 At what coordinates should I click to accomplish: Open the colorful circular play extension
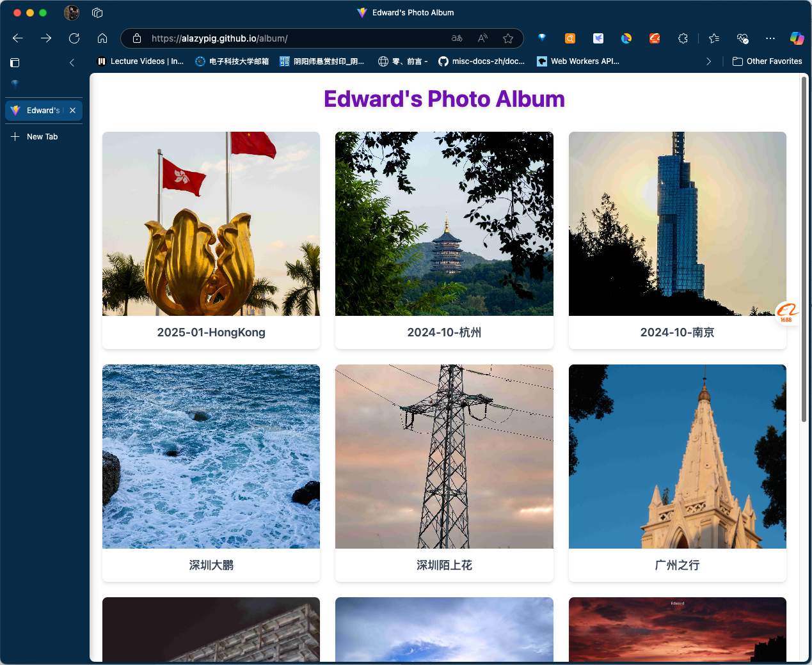(626, 38)
